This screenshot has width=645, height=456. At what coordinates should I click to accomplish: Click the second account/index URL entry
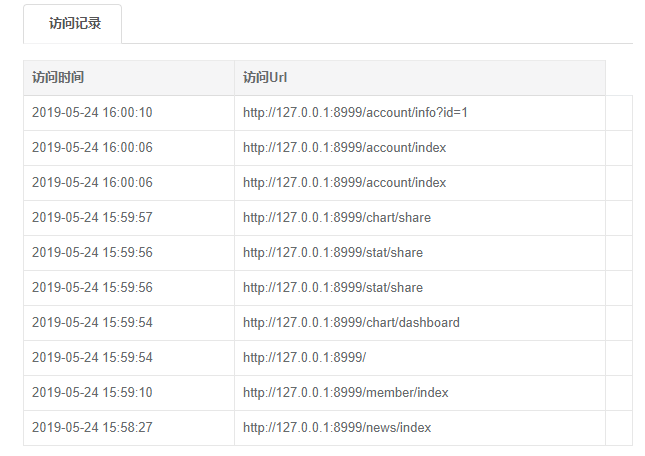(x=344, y=183)
